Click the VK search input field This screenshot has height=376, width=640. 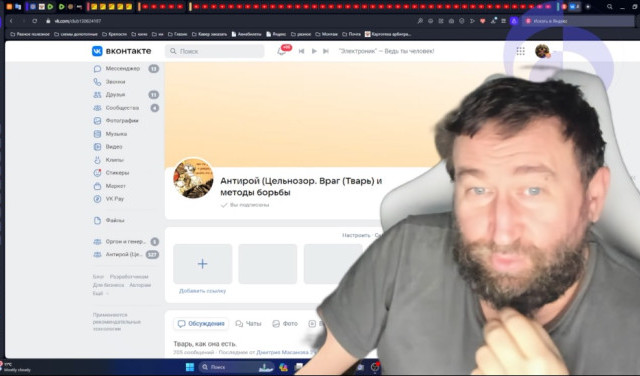[x=215, y=51]
